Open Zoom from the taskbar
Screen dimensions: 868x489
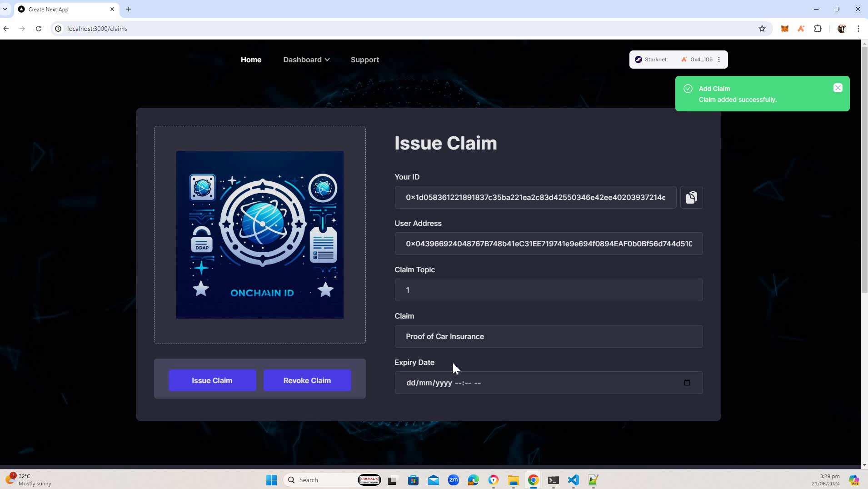tap(454, 480)
